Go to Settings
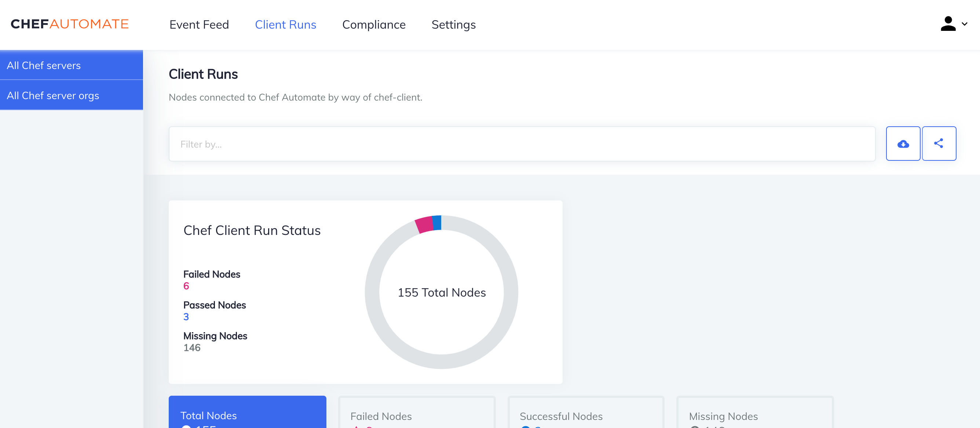The image size is (980, 428). (453, 24)
